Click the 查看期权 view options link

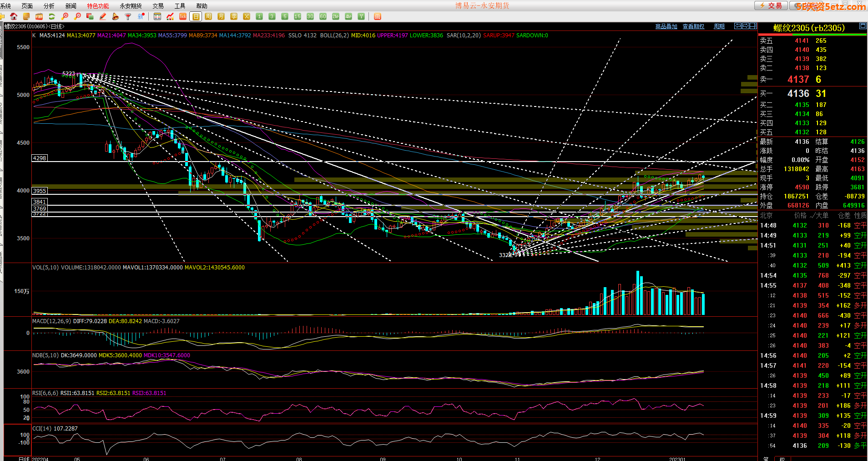point(693,26)
